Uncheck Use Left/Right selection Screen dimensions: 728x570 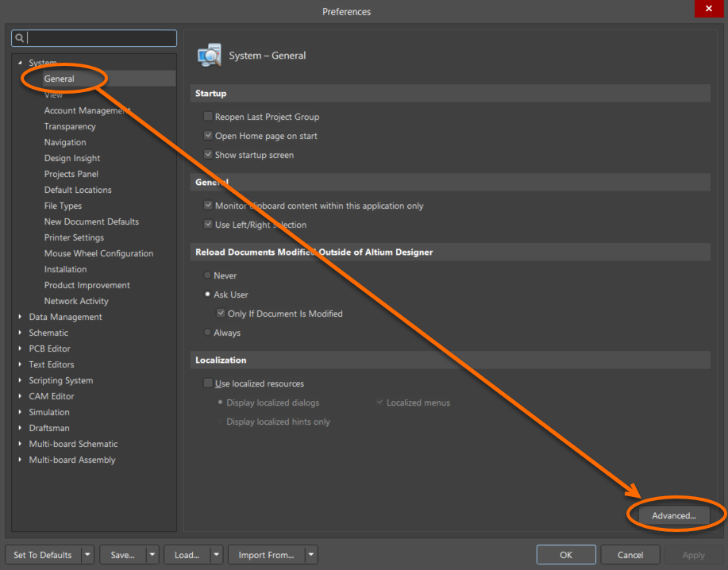point(208,224)
